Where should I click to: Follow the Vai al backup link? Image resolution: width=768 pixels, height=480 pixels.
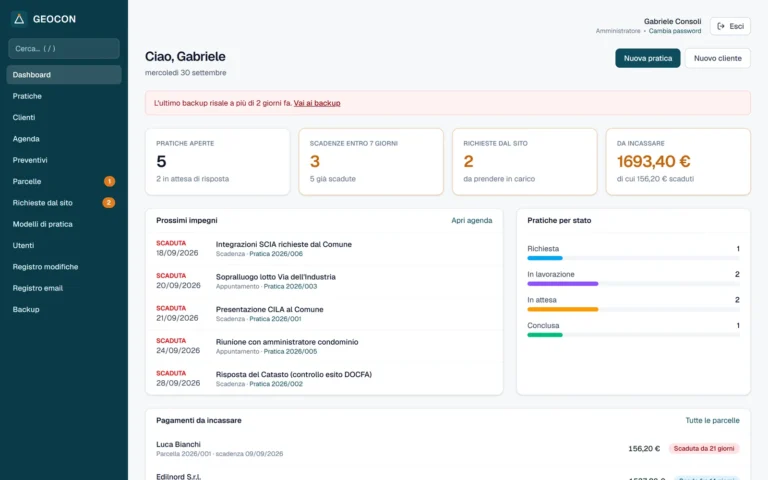[317, 103]
